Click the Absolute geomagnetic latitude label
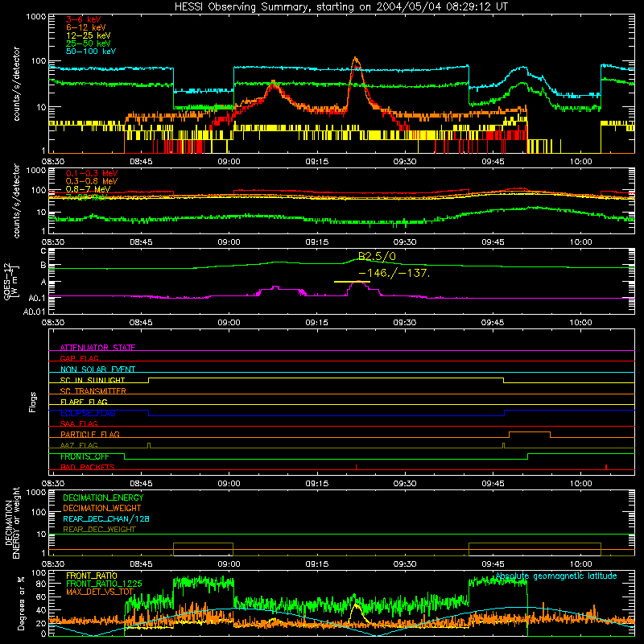This screenshot has height=644, width=644. point(556,576)
